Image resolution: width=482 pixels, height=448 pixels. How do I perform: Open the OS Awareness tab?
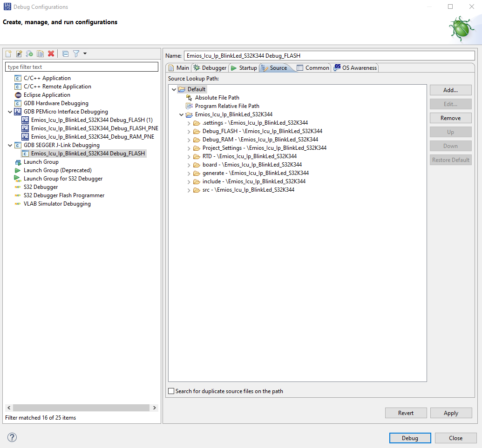(355, 67)
